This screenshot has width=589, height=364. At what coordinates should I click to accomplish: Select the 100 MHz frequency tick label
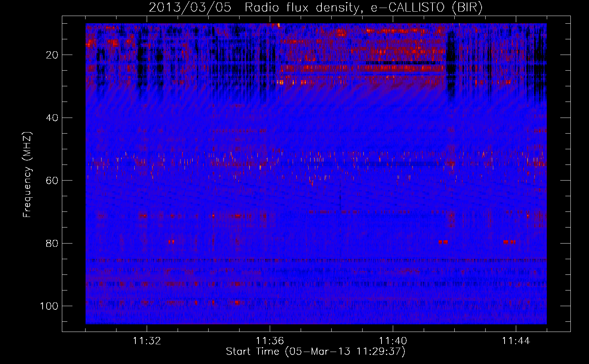click(49, 306)
